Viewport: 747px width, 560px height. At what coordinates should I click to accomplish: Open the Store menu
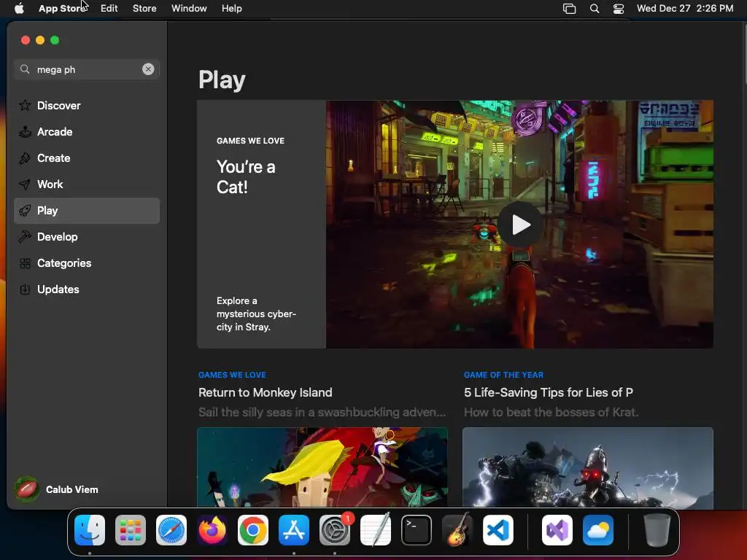[x=144, y=8]
